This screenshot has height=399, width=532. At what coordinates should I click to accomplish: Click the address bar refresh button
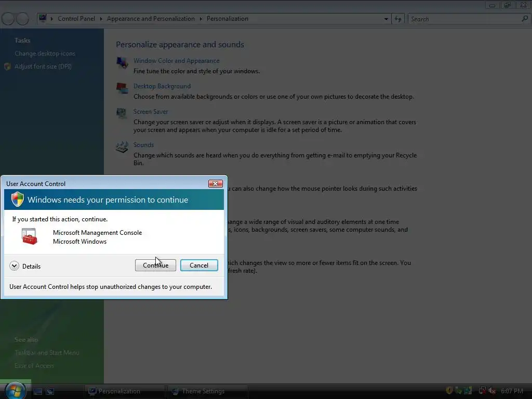(x=398, y=19)
